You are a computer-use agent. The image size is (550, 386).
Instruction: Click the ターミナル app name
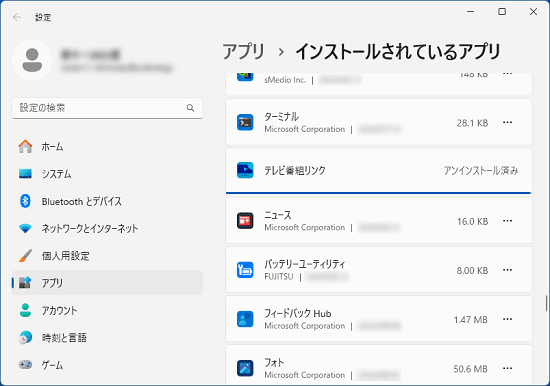[281, 117]
